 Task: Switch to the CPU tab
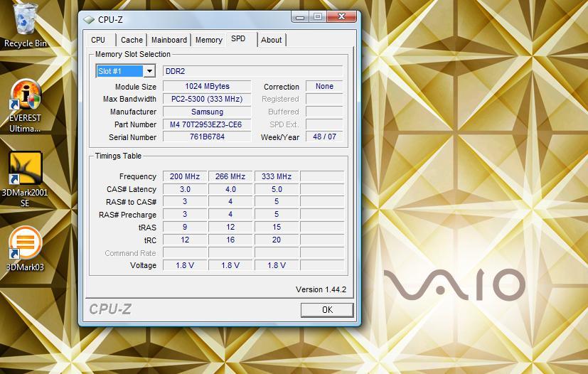point(98,40)
